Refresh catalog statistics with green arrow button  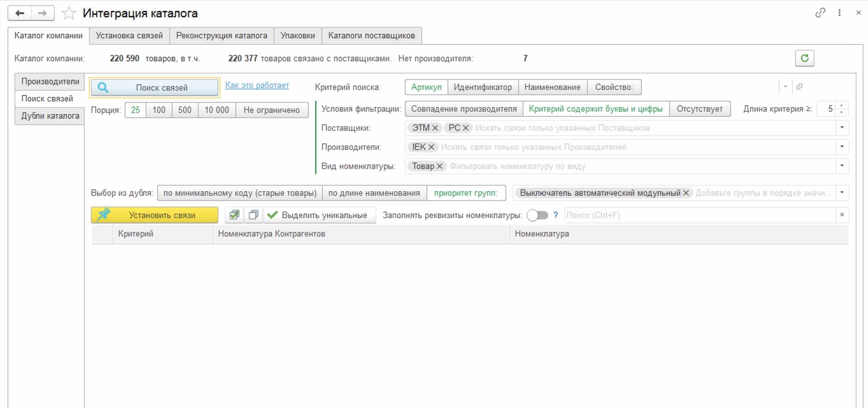[804, 58]
